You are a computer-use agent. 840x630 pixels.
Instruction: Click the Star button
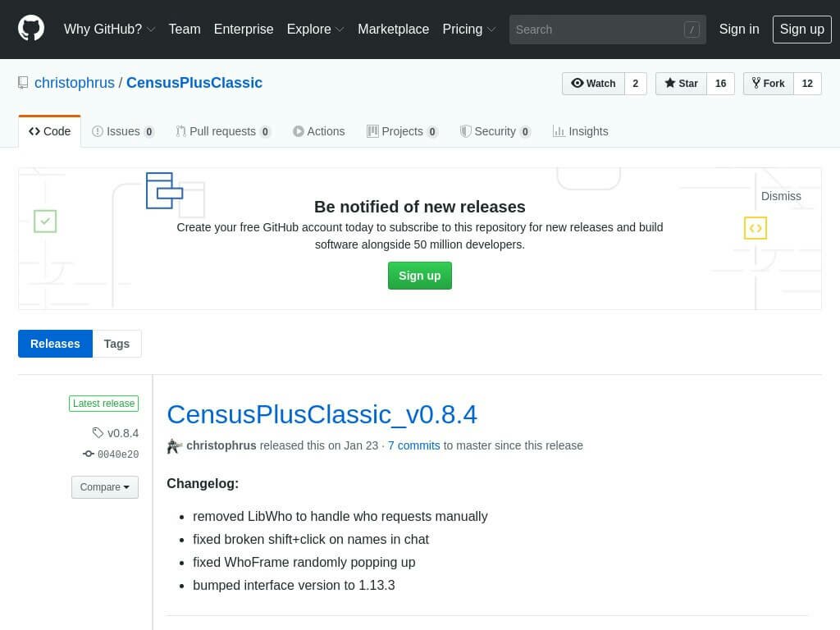(681, 84)
